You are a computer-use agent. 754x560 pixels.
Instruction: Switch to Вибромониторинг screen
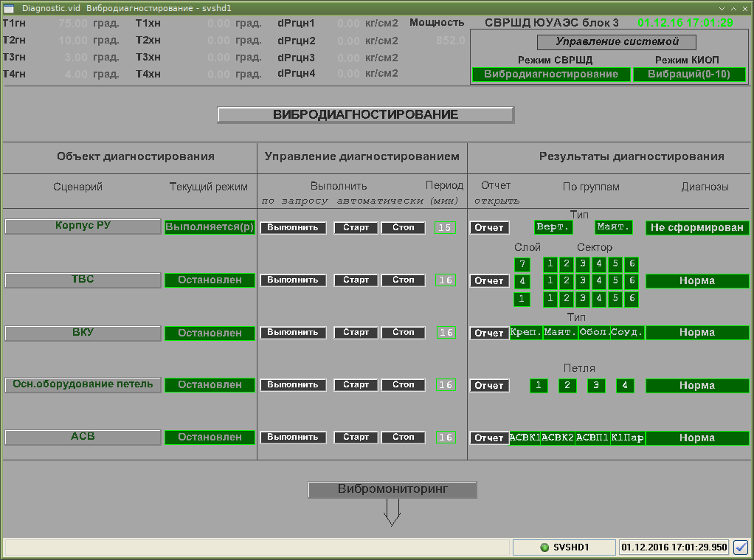point(392,489)
